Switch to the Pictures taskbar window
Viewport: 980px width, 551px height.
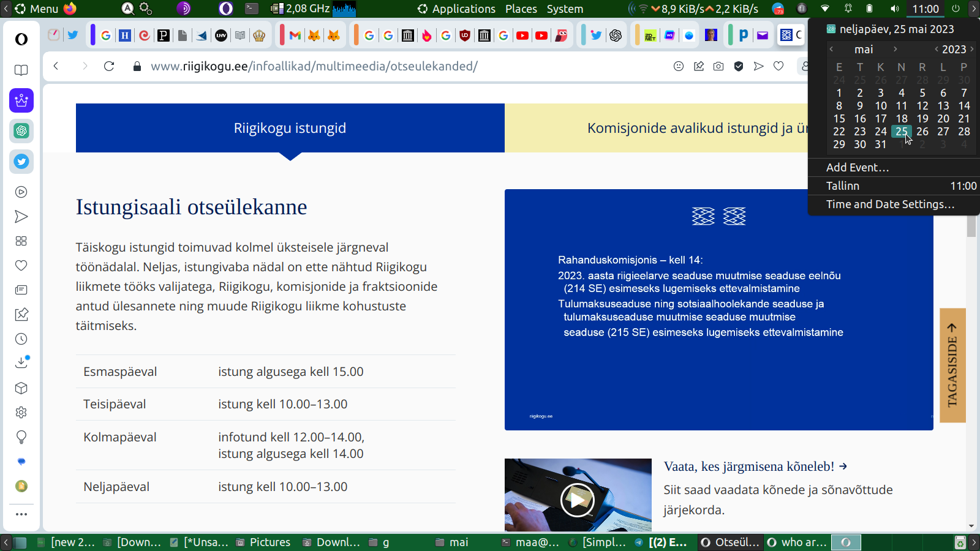263,542
